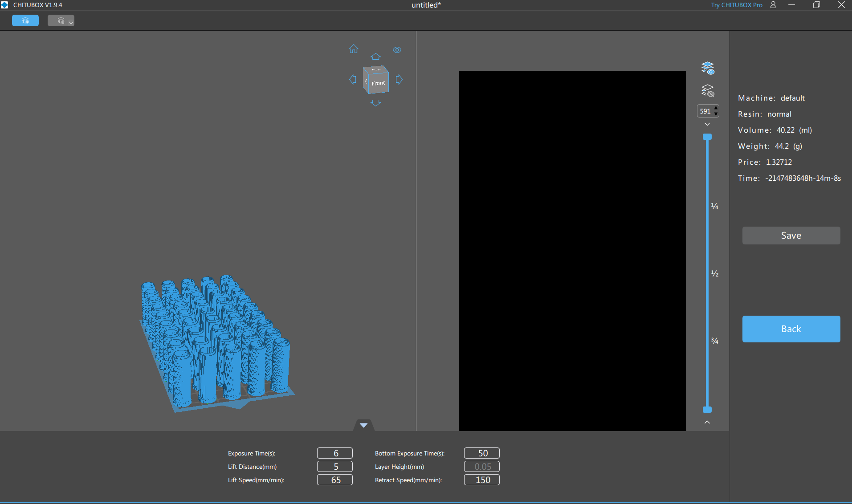Collapse the bottom parameters panel triangle
852x504 pixels.
coord(363,425)
